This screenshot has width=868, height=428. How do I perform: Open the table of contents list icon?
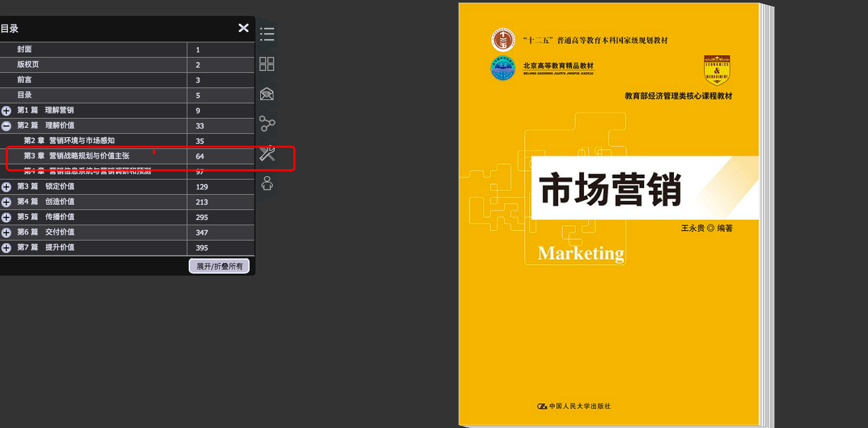(x=267, y=34)
